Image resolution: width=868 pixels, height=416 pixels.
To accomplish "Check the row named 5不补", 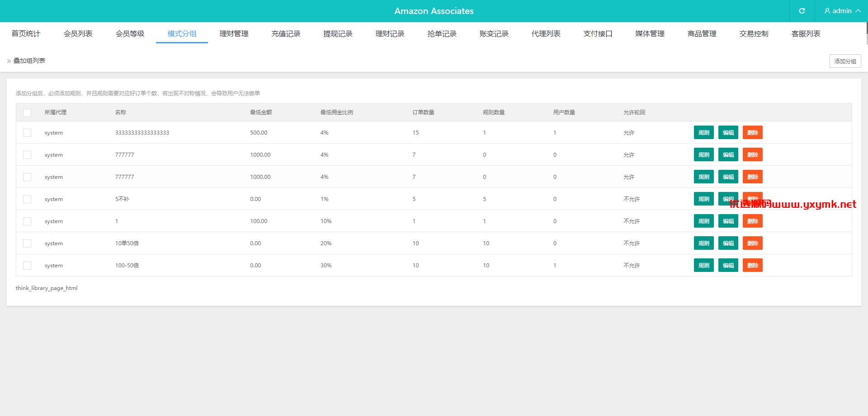I will (x=27, y=199).
